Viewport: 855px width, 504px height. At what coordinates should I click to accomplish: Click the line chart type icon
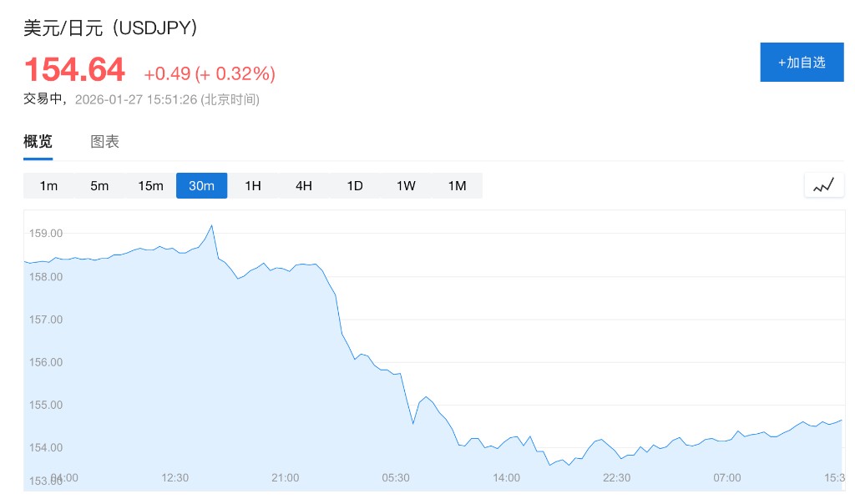point(823,185)
